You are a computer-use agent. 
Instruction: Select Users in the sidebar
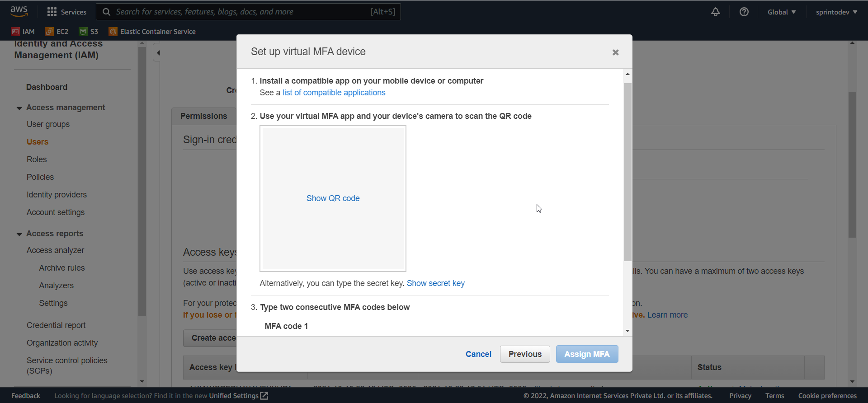point(38,142)
